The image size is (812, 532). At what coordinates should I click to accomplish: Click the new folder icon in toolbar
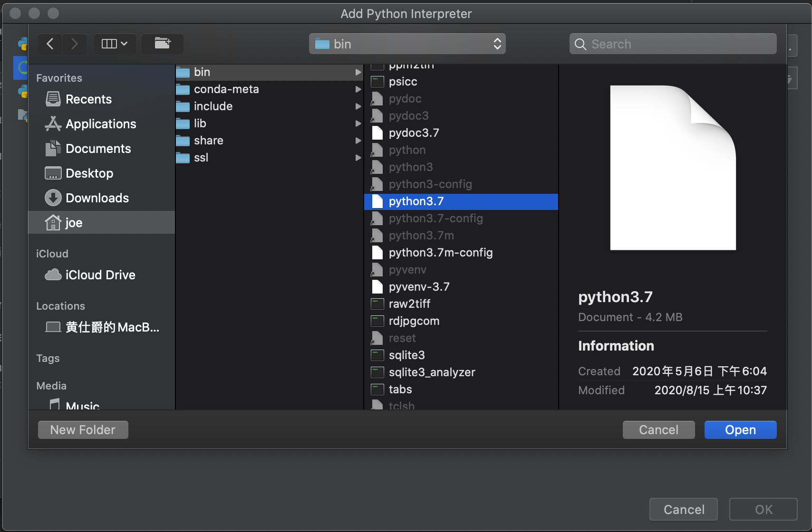[162, 44]
